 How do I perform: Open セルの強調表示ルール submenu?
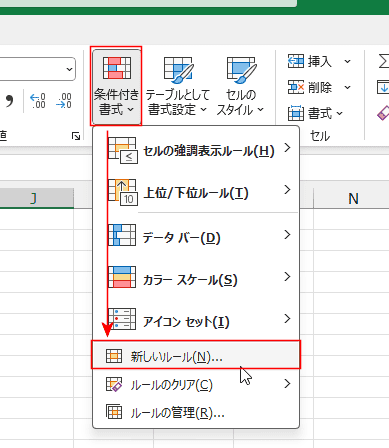[x=196, y=150]
